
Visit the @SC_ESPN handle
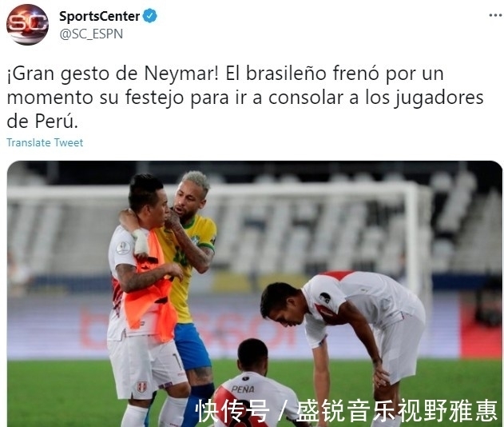click(x=91, y=34)
